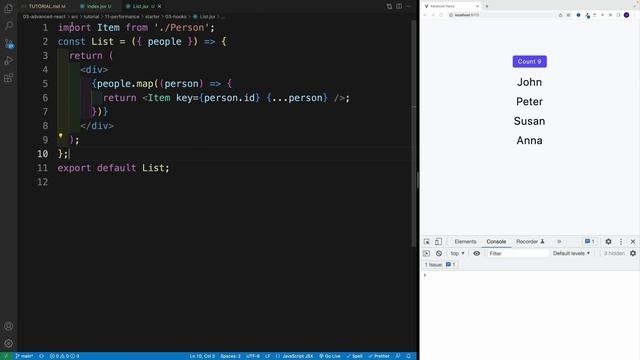Click the remote window indicator in status bar
This screenshot has height=360, width=640.
[x=6, y=356]
